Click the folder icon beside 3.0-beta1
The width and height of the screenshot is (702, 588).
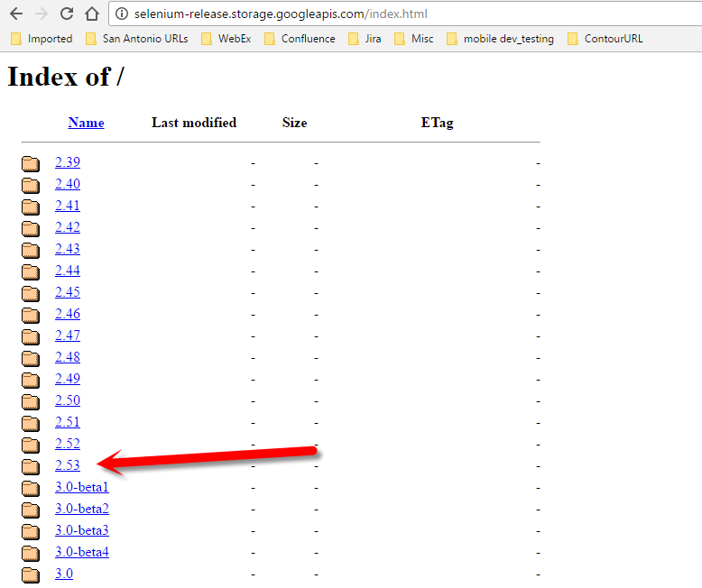(31, 488)
